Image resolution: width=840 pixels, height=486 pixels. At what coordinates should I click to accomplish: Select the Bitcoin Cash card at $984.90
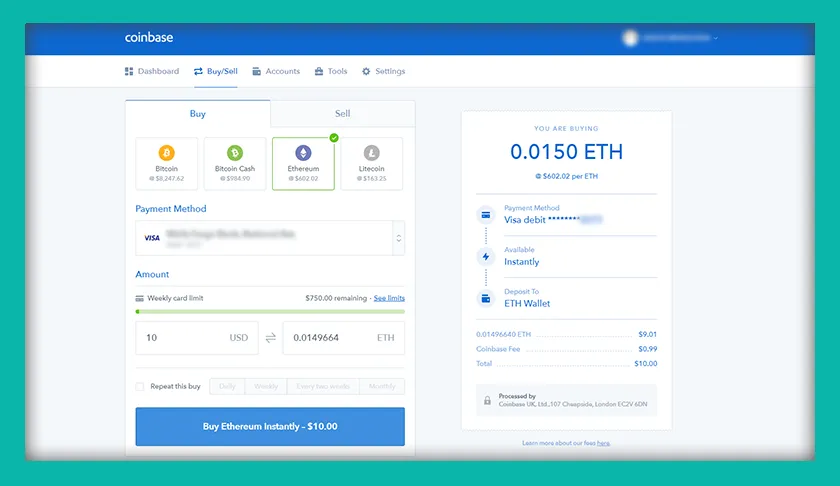[x=235, y=163]
